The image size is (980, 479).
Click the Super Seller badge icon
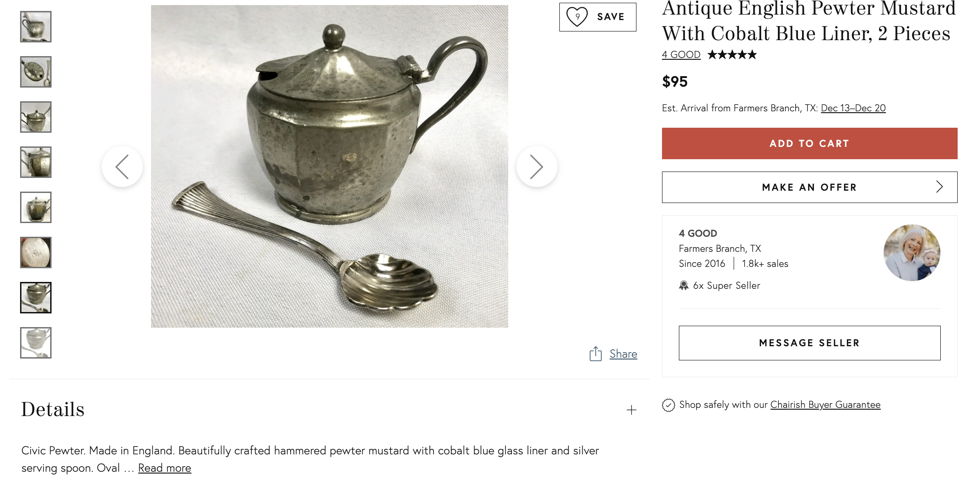(x=683, y=286)
